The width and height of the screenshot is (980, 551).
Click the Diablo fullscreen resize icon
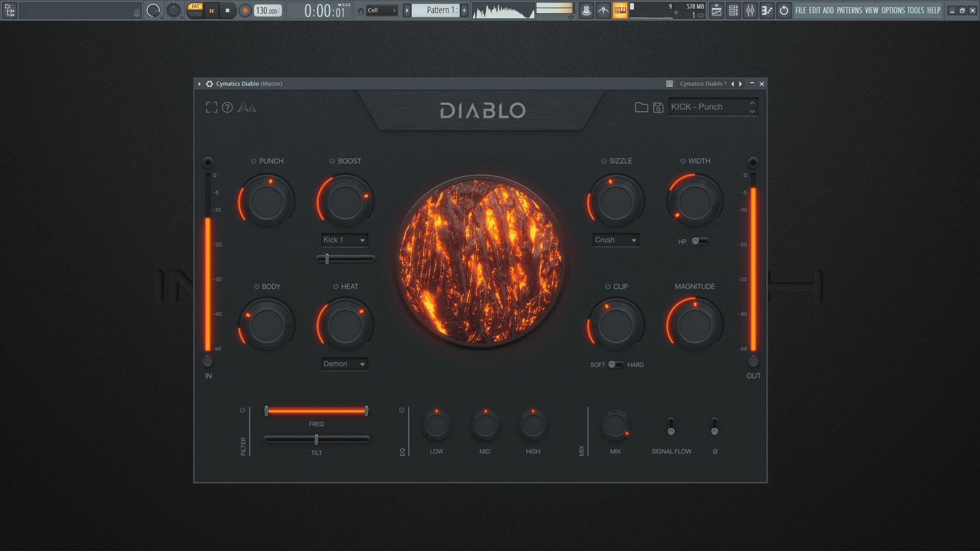tap(211, 107)
